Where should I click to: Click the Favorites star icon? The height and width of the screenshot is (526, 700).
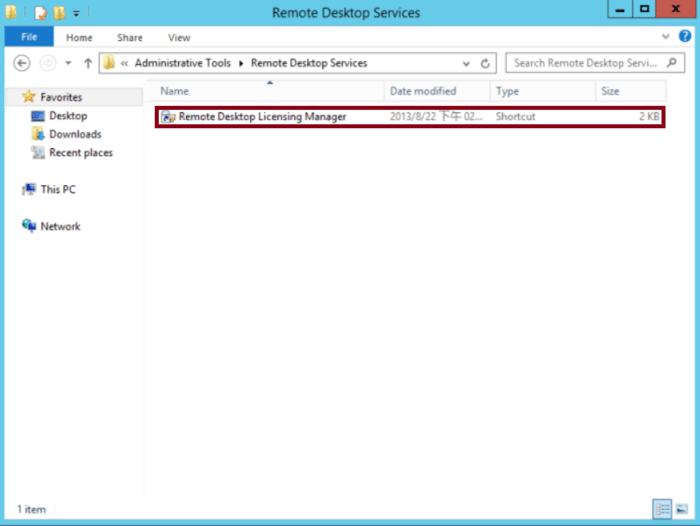(x=29, y=96)
